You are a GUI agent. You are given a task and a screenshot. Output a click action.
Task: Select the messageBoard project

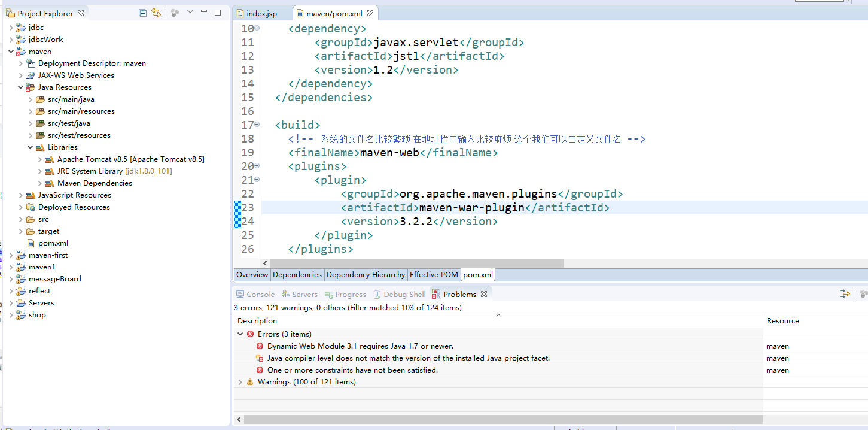[54, 278]
